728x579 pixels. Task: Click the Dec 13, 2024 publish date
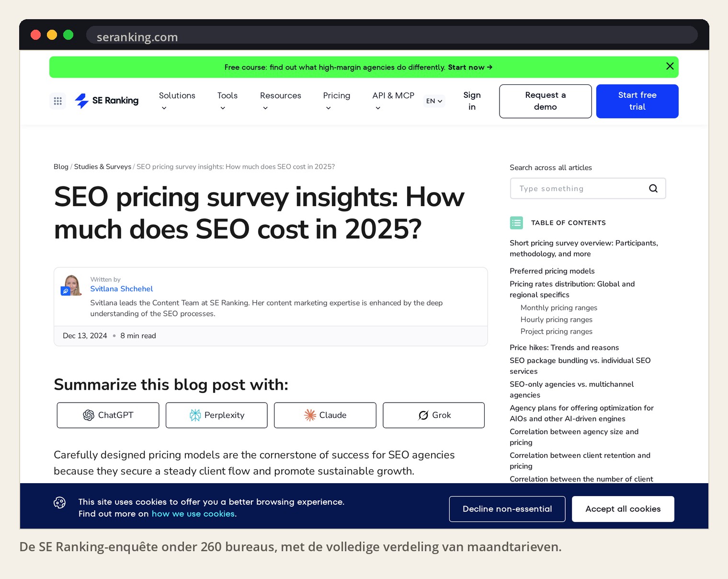click(x=85, y=336)
